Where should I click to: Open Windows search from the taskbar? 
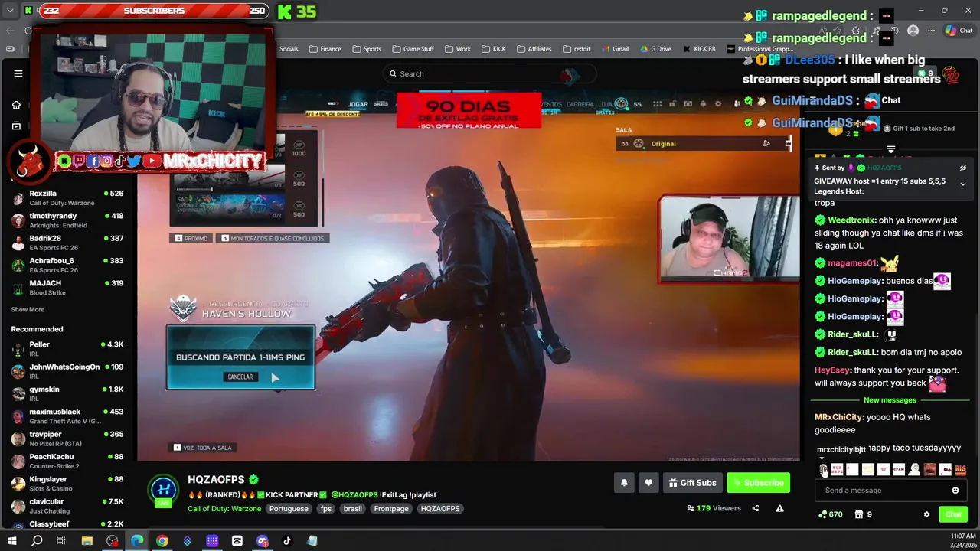pyautogui.click(x=37, y=541)
